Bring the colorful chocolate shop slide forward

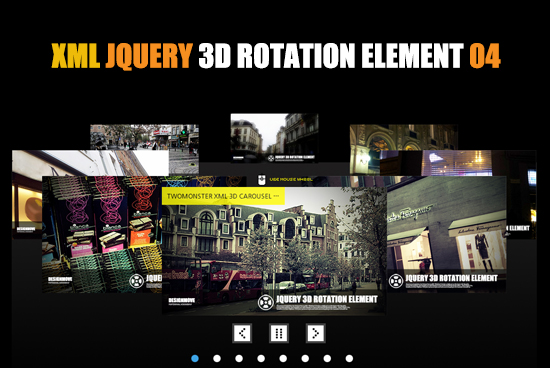[x=102, y=234]
